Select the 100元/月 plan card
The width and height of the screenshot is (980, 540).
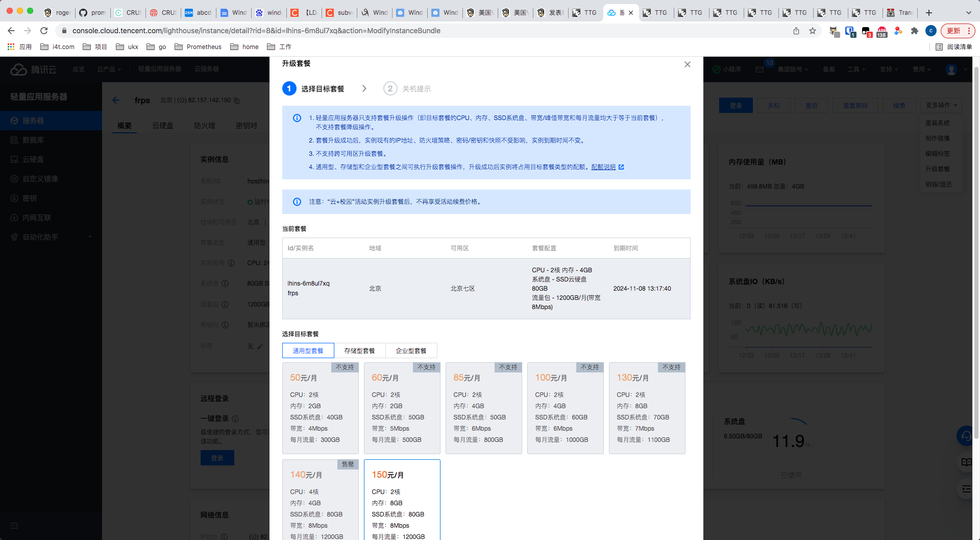click(566, 408)
